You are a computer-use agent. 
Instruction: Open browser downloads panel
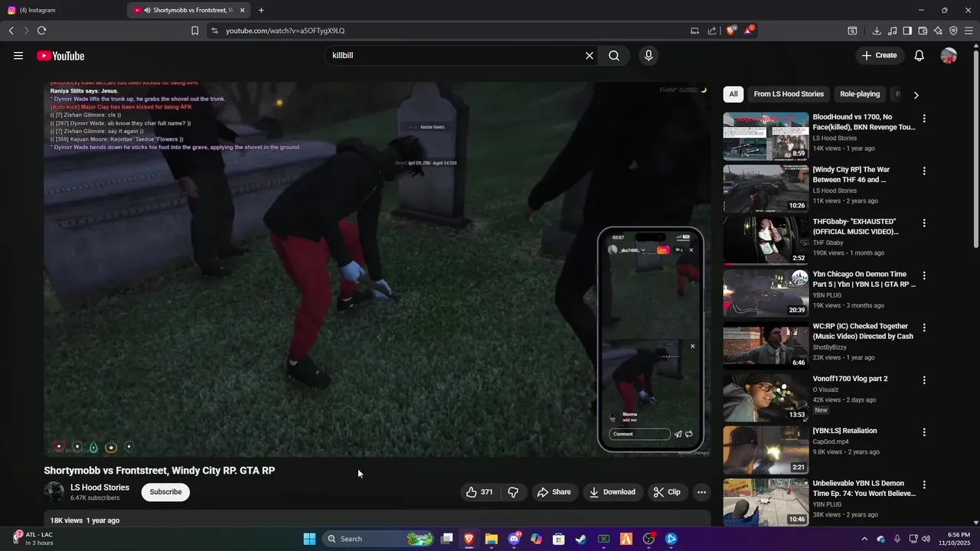877,31
